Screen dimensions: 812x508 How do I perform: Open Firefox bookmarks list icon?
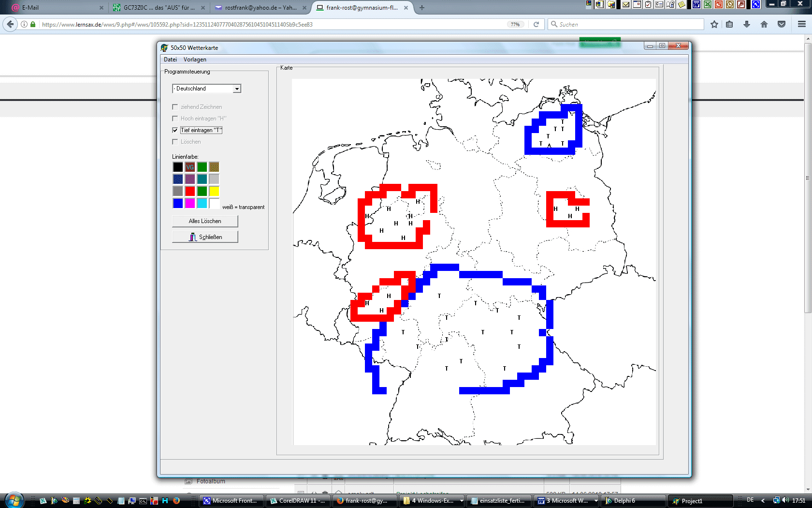pyautogui.click(x=729, y=24)
